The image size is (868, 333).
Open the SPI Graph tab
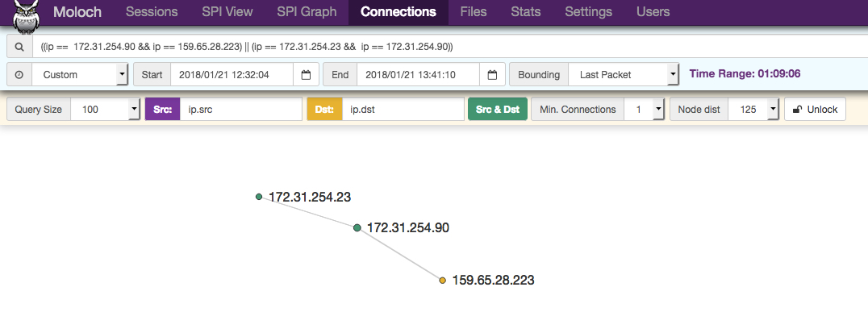pos(307,11)
